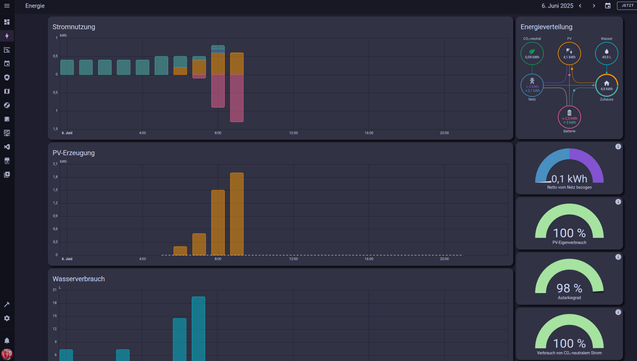Show info for Autarkiegrad gauge
This screenshot has height=361, width=637.
pyautogui.click(x=618, y=257)
